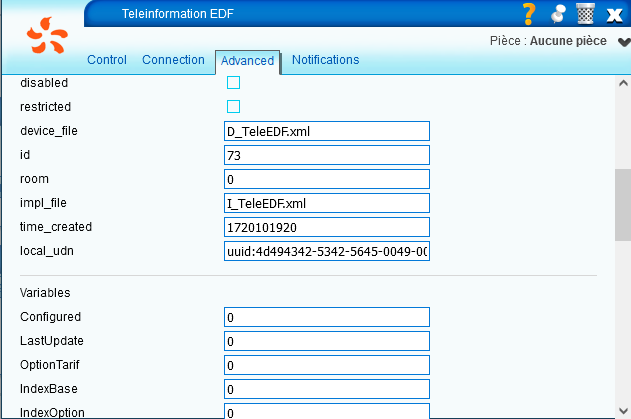Select the Advanced tab
The width and height of the screenshot is (631, 419).
point(247,61)
